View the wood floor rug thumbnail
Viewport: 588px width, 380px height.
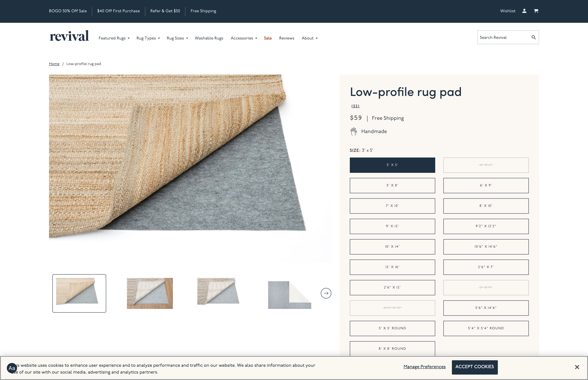[x=150, y=293]
